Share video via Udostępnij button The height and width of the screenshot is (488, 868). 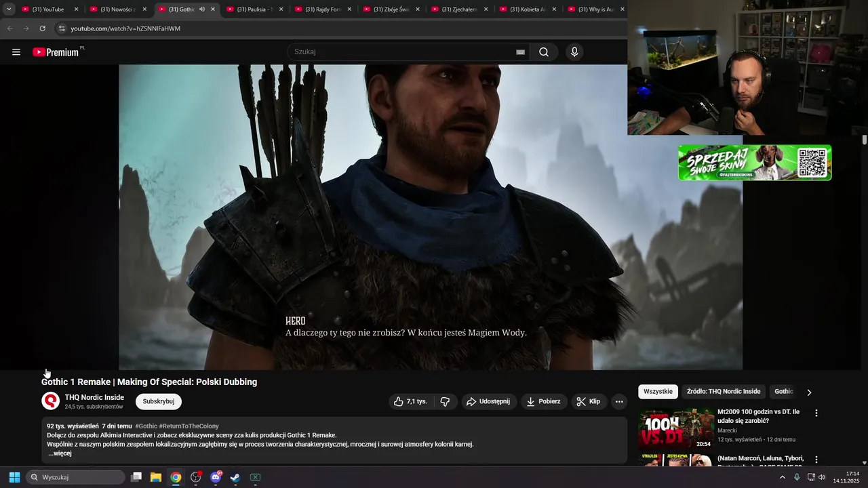coord(489,401)
